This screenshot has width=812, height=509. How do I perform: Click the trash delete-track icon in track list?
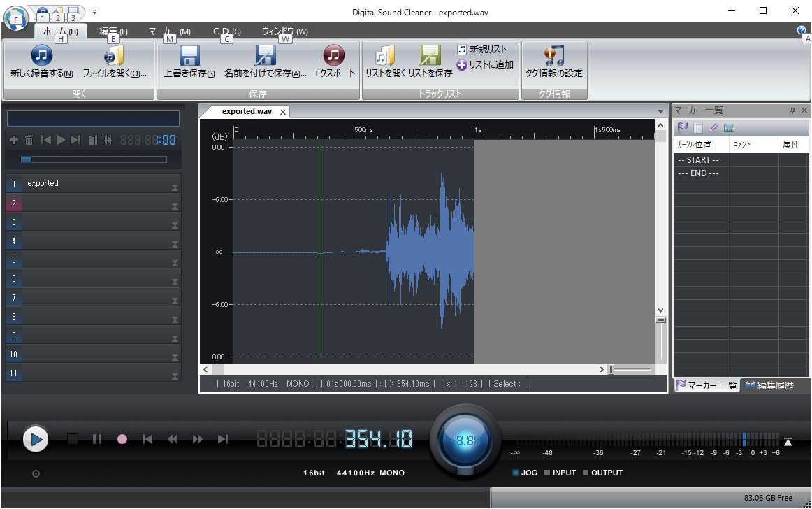click(29, 140)
